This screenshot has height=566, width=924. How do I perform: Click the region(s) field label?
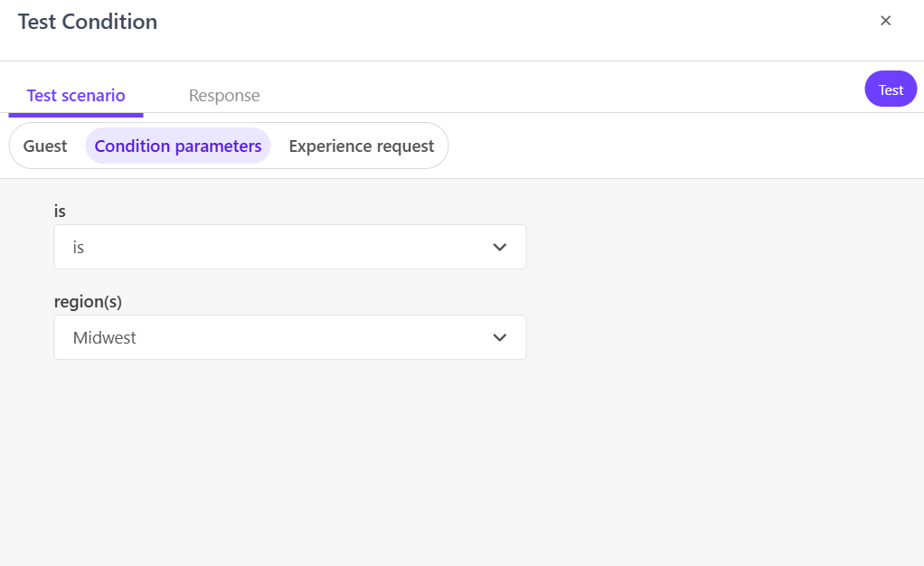[x=86, y=301]
